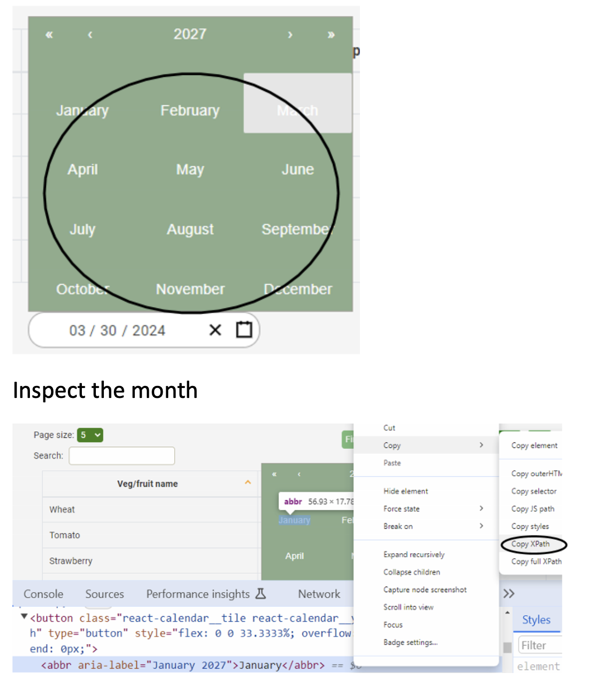Select the March month tile in the calendar
The width and height of the screenshot is (616, 687).
(x=297, y=110)
